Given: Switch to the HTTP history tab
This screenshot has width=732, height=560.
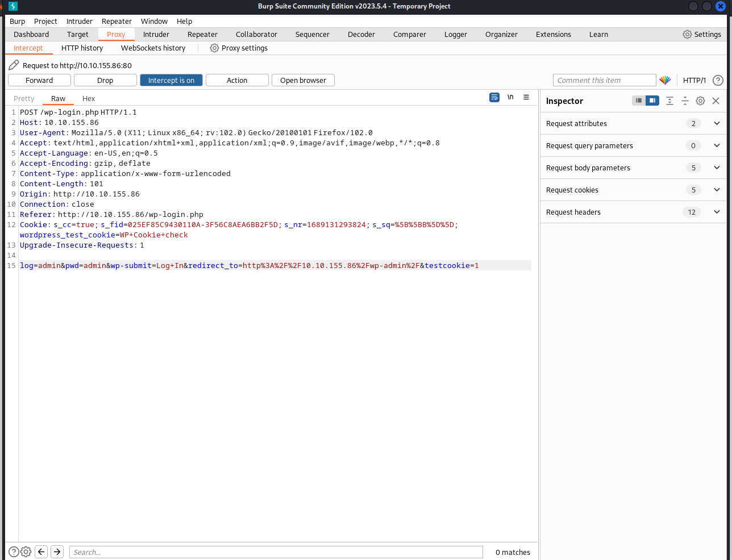Looking at the screenshot, I should pos(82,48).
